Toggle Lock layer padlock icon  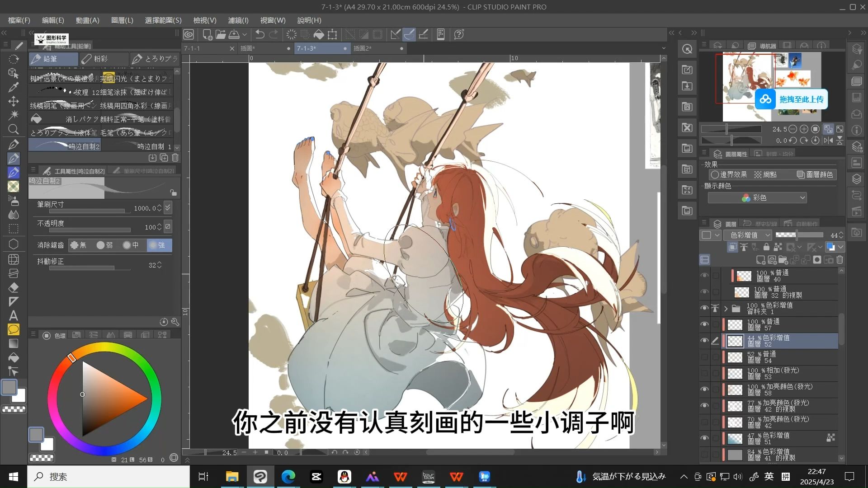point(766,247)
